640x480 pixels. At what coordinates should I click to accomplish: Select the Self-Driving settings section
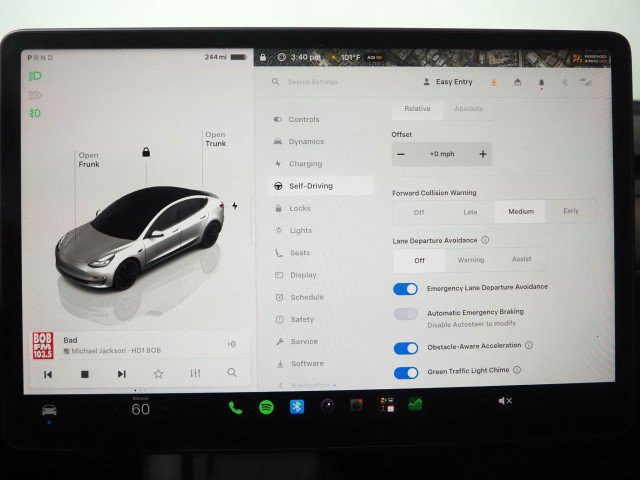pyautogui.click(x=320, y=186)
